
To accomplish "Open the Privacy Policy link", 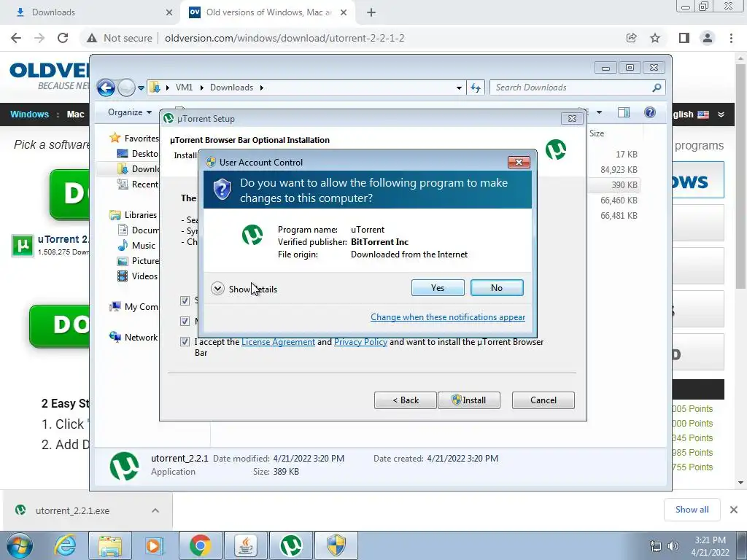I will (360, 342).
